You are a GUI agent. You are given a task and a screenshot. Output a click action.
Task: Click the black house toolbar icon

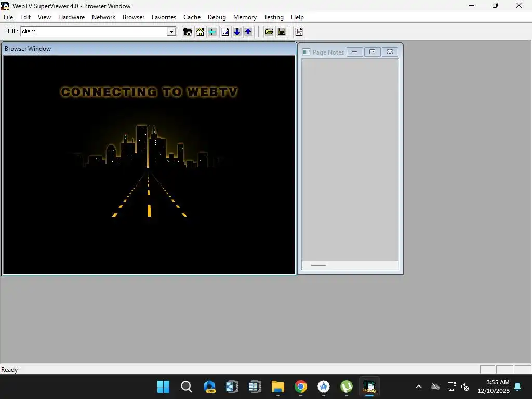[188, 32]
